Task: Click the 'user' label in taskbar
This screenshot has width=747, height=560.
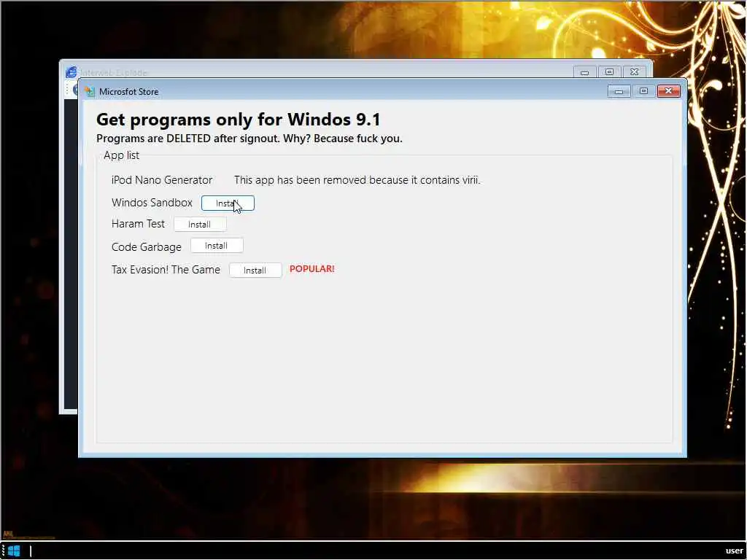Action: 734,551
